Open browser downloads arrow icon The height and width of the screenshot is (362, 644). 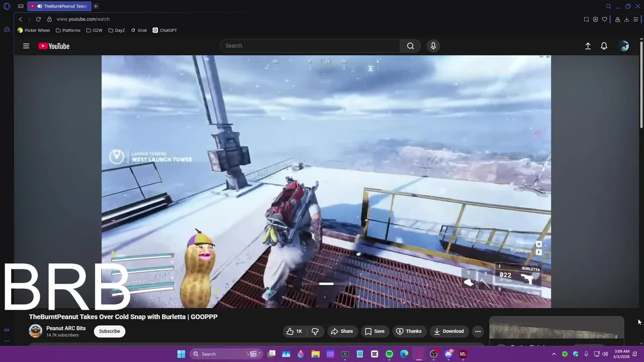pyautogui.click(x=626, y=19)
